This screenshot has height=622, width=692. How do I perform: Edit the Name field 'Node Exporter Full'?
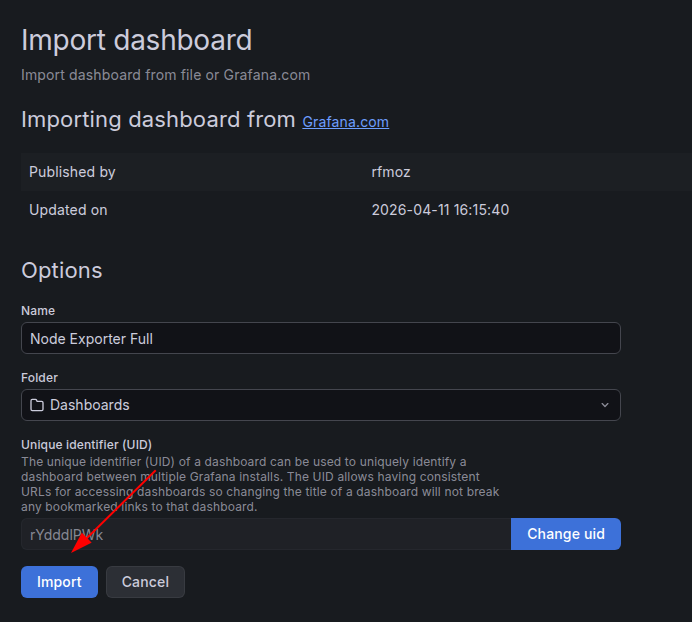pyautogui.click(x=321, y=338)
